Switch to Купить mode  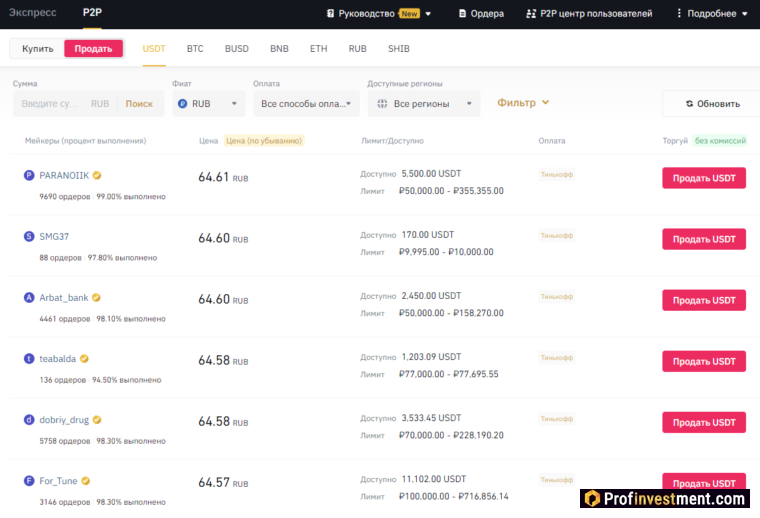(x=37, y=48)
